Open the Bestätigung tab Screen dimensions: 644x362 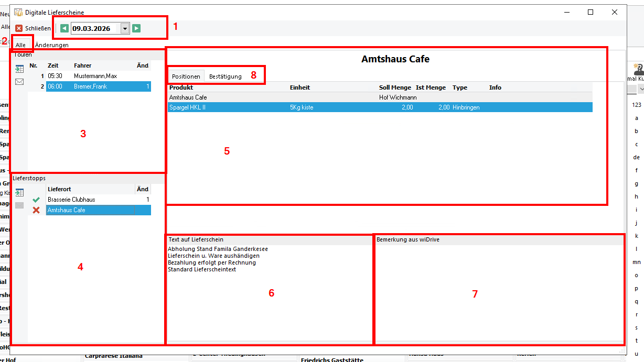[x=226, y=76]
